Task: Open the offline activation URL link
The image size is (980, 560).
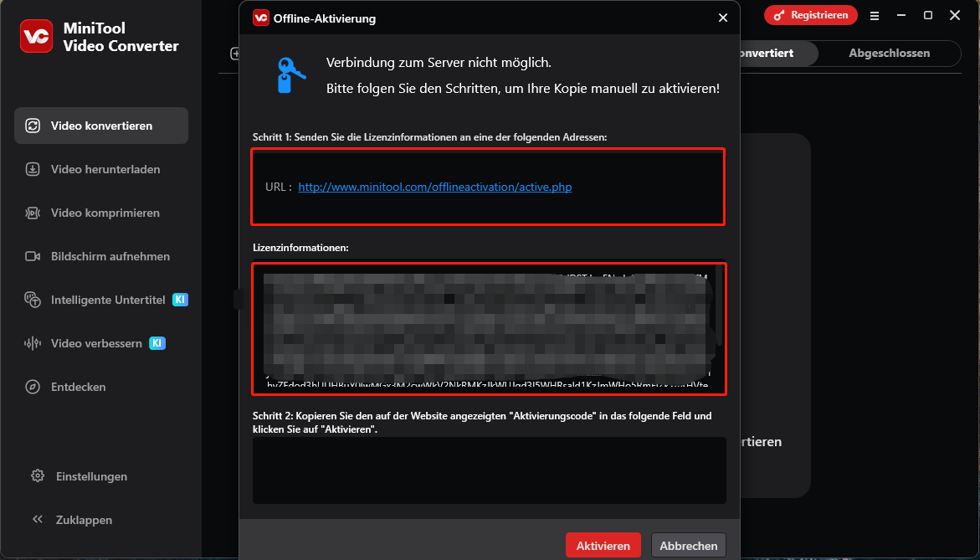Action: (x=435, y=187)
